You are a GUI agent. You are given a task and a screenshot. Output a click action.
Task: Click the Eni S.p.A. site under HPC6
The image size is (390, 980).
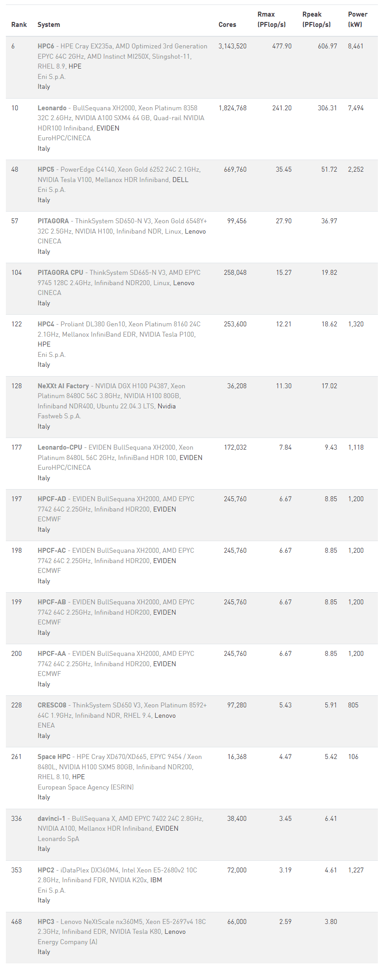pyautogui.click(x=52, y=77)
